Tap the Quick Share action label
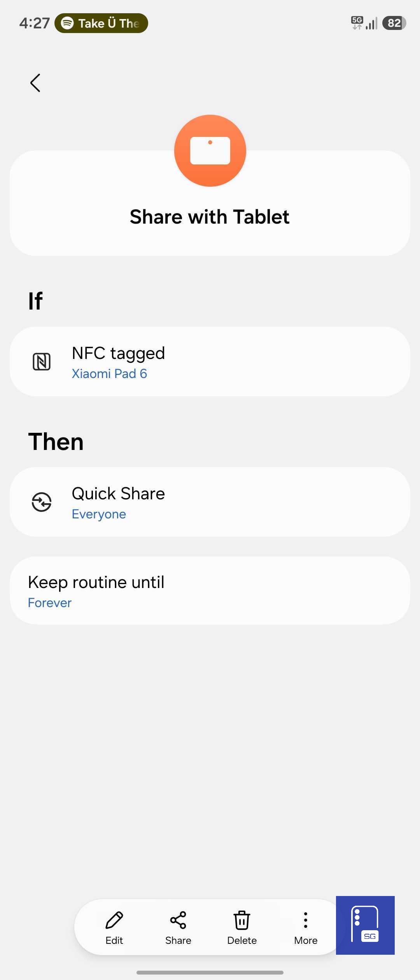Viewport: 420px width, 980px height. tap(119, 493)
